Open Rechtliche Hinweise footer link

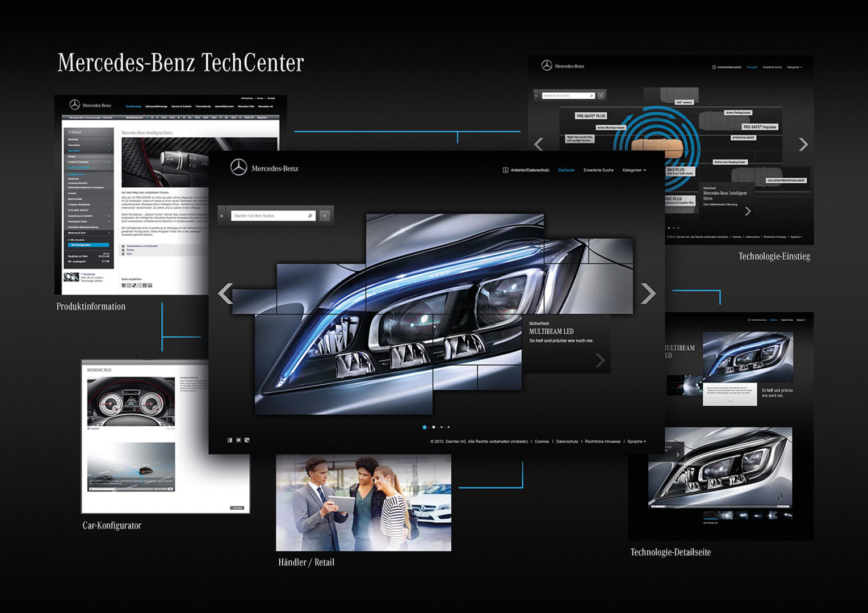pyautogui.click(x=602, y=442)
